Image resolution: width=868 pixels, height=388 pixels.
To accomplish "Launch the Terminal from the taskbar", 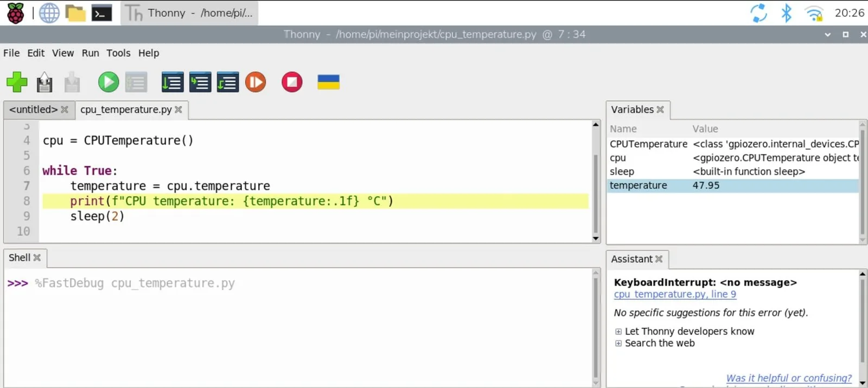I will tap(101, 13).
